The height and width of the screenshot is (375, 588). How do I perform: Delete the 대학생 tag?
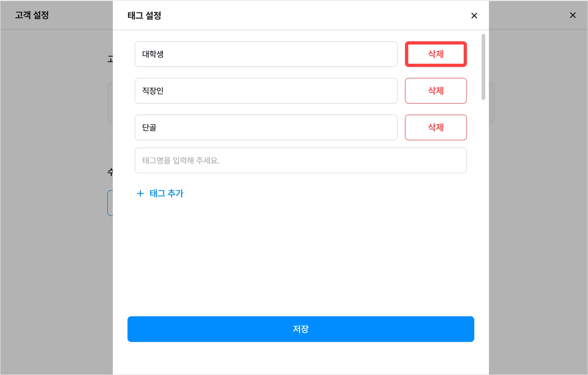pyautogui.click(x=436, y=54)
